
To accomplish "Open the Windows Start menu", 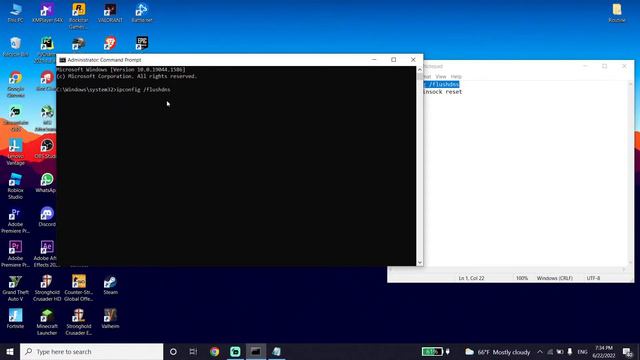I will coord(10,351).
